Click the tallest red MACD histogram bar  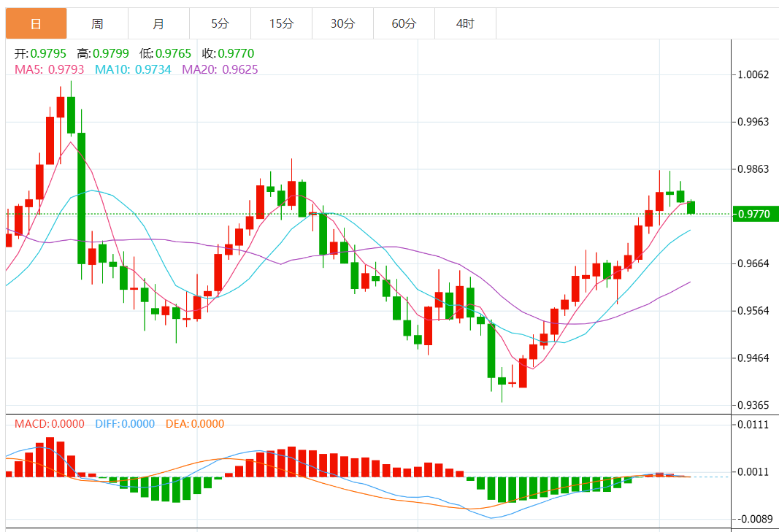[50, 457]
